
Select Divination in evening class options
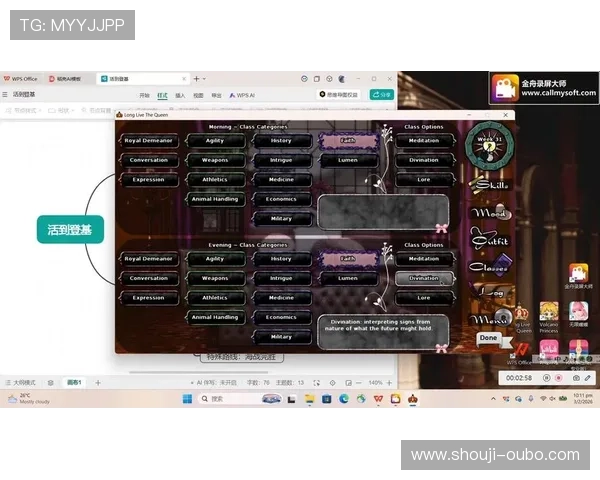[x=423, y=278]
